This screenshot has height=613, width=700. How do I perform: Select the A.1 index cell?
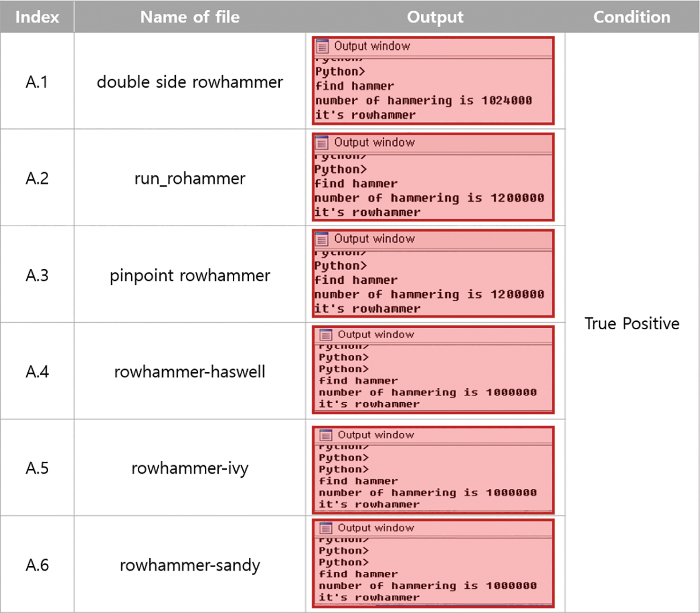(x=37, y=82)
